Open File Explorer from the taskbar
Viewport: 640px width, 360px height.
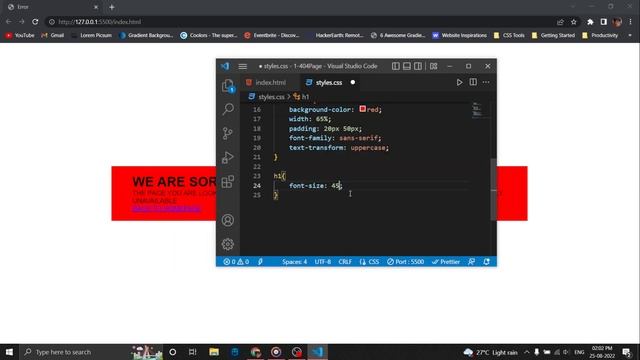point(214,352)
